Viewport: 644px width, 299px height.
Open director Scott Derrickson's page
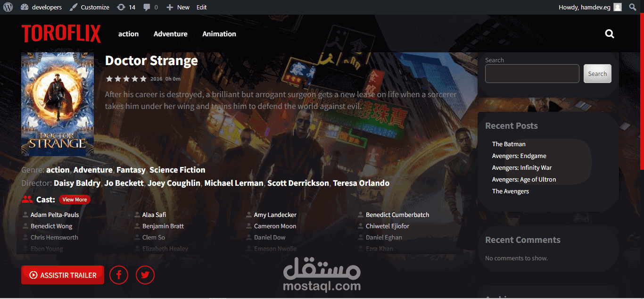click(298, 183)
